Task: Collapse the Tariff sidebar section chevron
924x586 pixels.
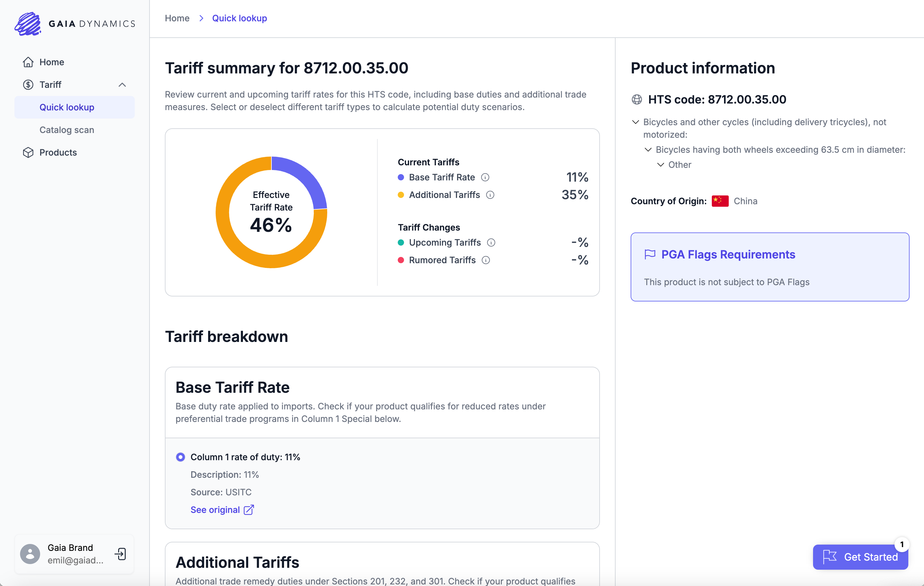Action: coord(122,84)
